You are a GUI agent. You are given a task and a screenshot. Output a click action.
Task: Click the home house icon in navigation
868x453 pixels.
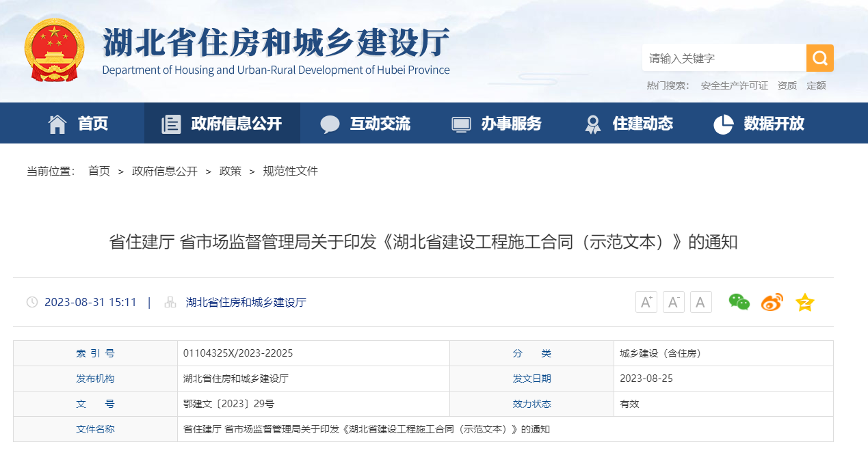[x=57, y=124]
